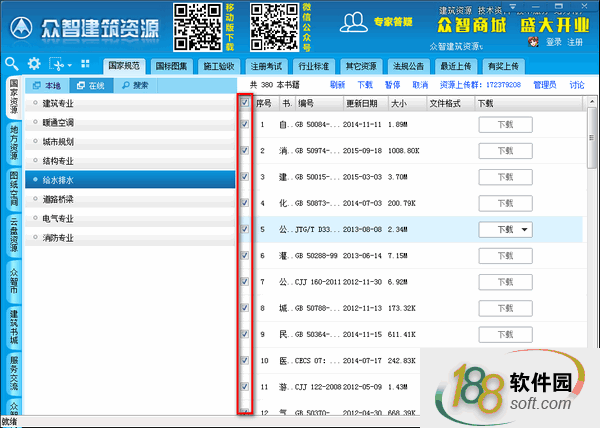600x428 pixels.
Task: Select 结构专业 category
Action: (130, 161)
